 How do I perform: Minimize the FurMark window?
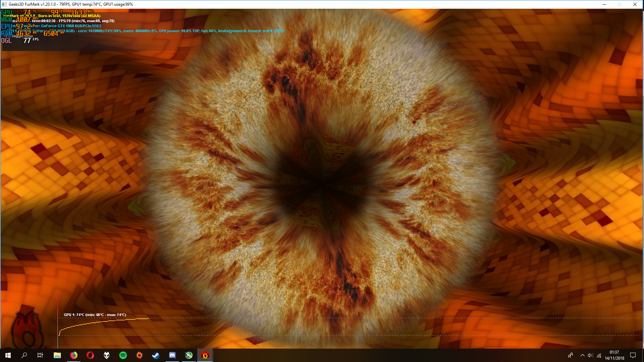click(x=604, y=4)
